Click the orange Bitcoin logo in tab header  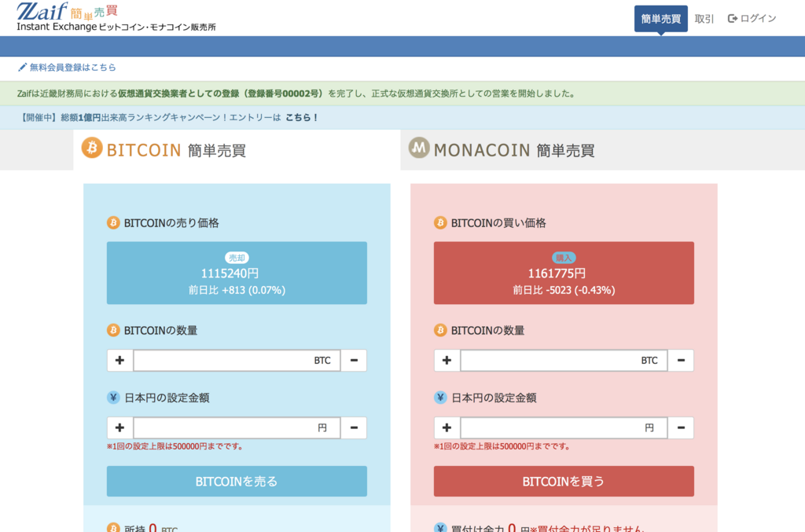pyautogui.click(x=93, y=148)
